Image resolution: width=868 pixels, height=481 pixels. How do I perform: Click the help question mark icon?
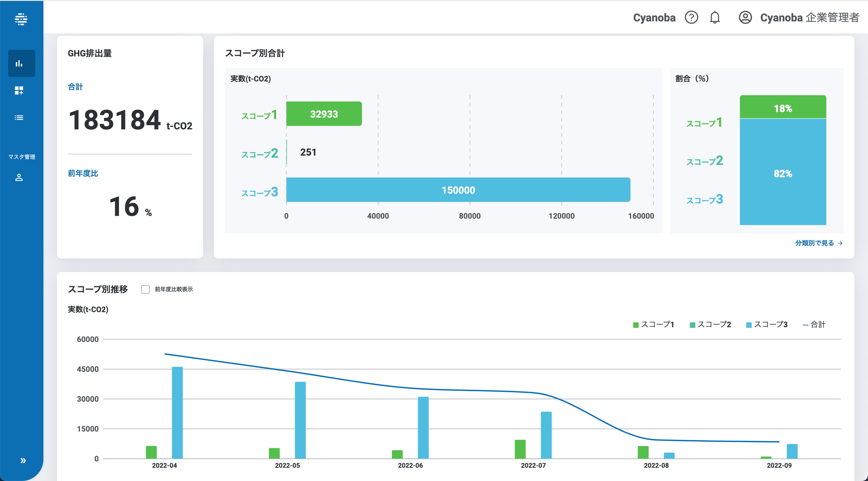(691, 17)
